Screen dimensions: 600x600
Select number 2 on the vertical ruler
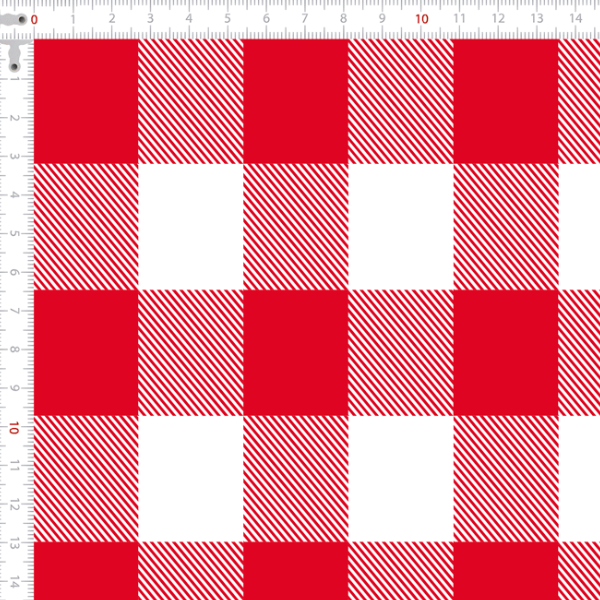pos(14,118)
